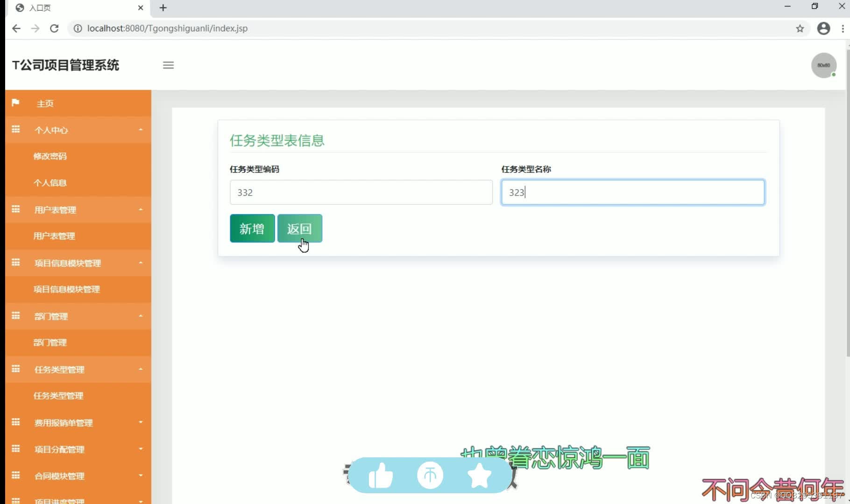Click the grid icon beside 部门管理
This screenshot has height=504, width=850.
[15, 315]
